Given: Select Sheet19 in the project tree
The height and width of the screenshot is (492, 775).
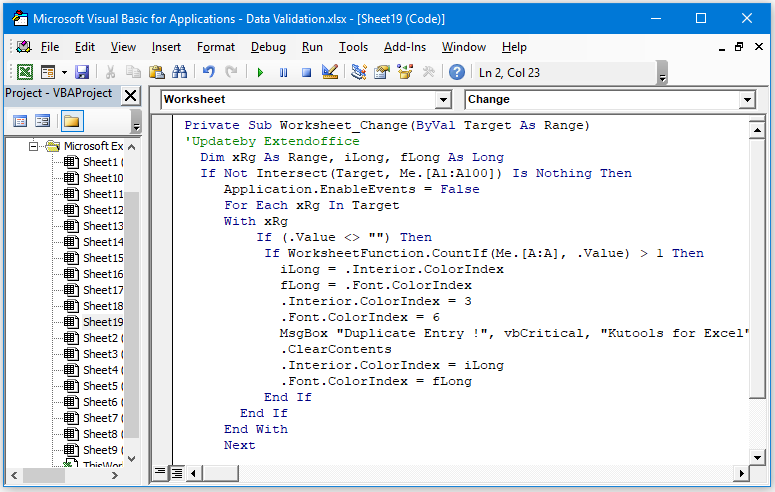Looking at the screenshot, I should (x=102, y=322).
